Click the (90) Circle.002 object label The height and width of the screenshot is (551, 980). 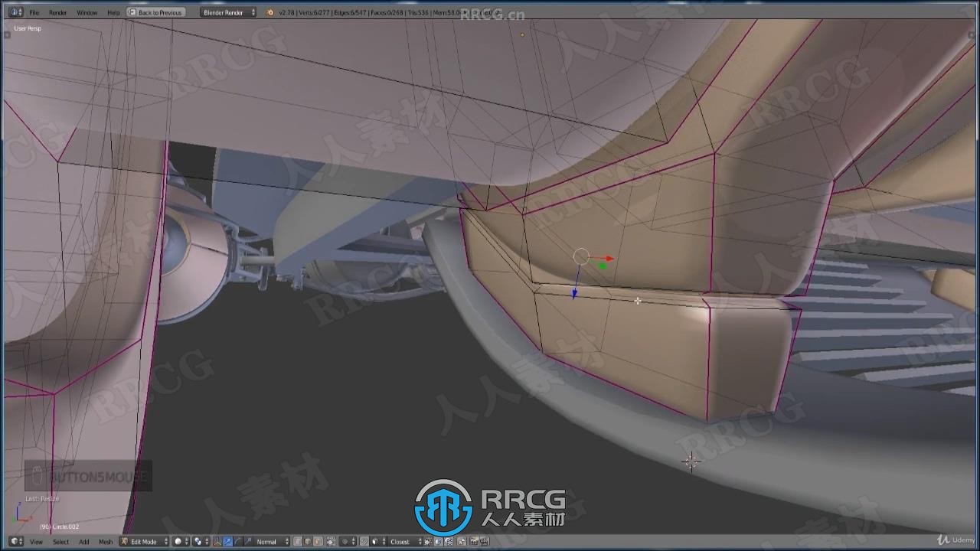tap(59, 527)
